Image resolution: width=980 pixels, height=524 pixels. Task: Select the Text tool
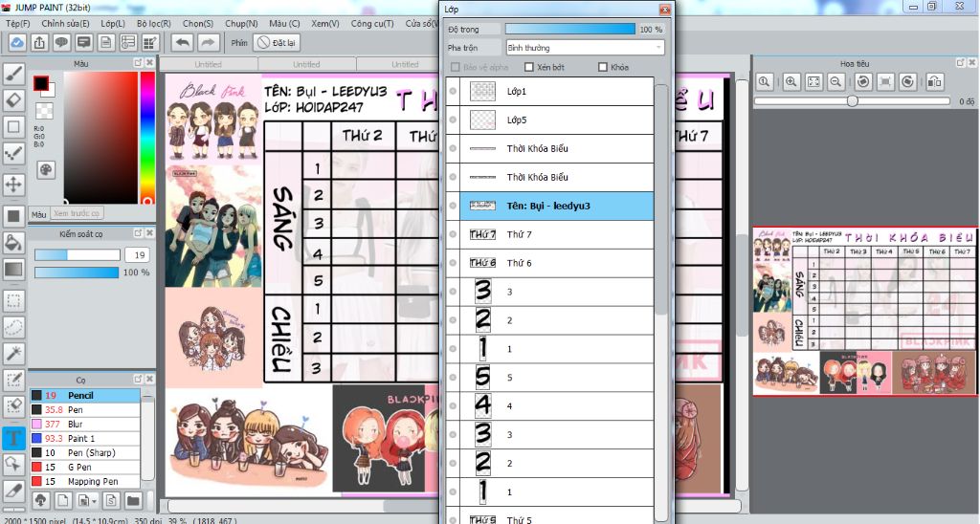pos(13,438)
